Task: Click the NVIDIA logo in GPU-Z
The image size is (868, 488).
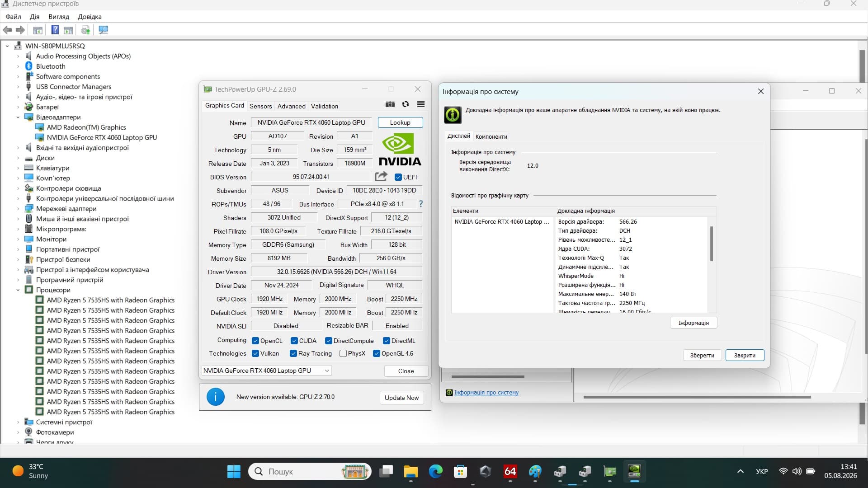Action: tap(400, 150)
